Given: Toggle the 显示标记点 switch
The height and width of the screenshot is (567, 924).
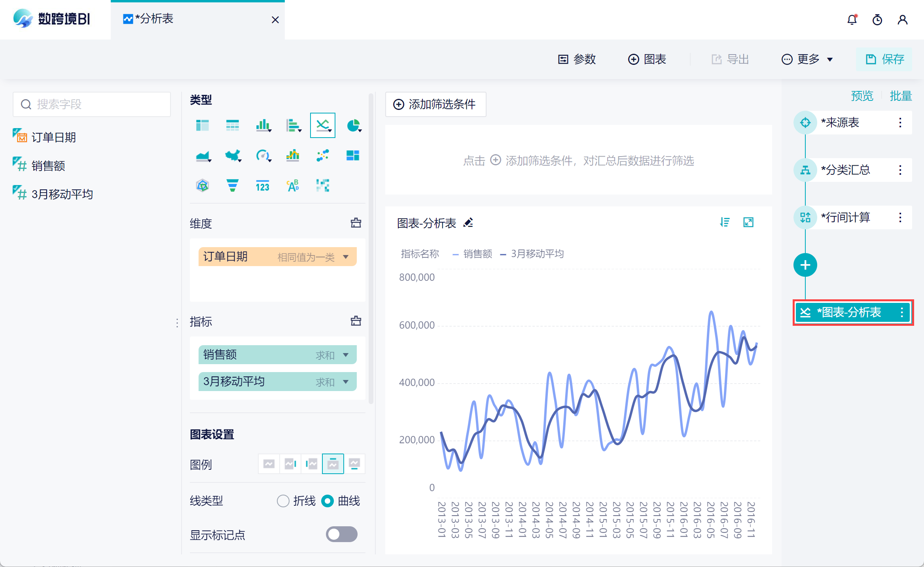Looking at the screenshot, I should tap(341, 534).
